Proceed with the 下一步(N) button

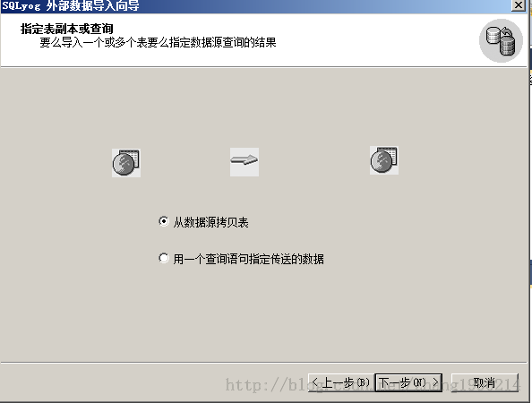[408, 382]
